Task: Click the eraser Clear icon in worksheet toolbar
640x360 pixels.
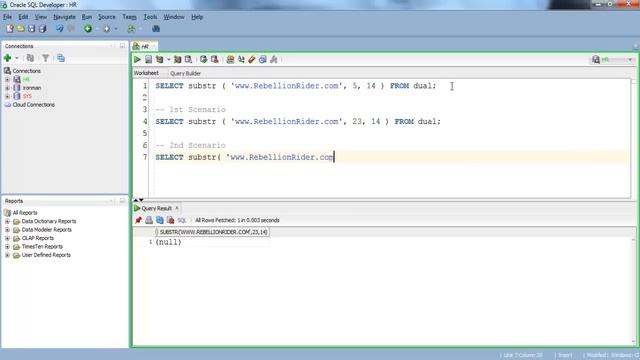Action: pyautogui.click(x=252, y=60)
